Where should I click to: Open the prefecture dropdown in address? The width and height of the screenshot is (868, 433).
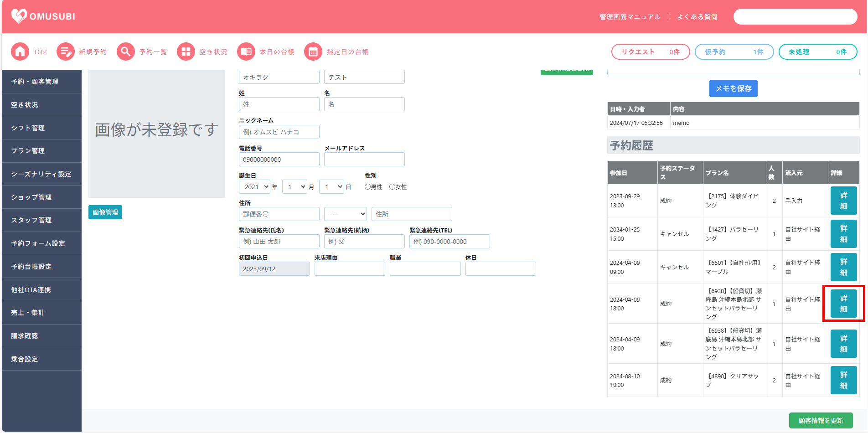point(345,214)
